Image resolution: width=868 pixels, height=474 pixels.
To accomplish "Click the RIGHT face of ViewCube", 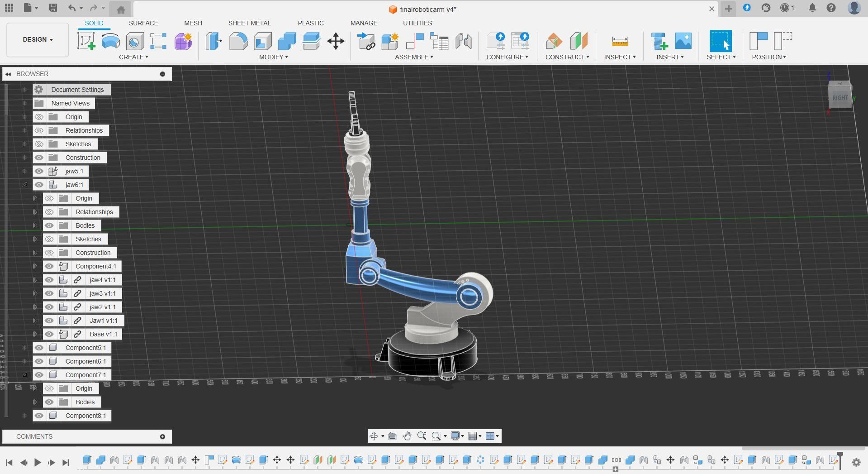I will point(840,97).
